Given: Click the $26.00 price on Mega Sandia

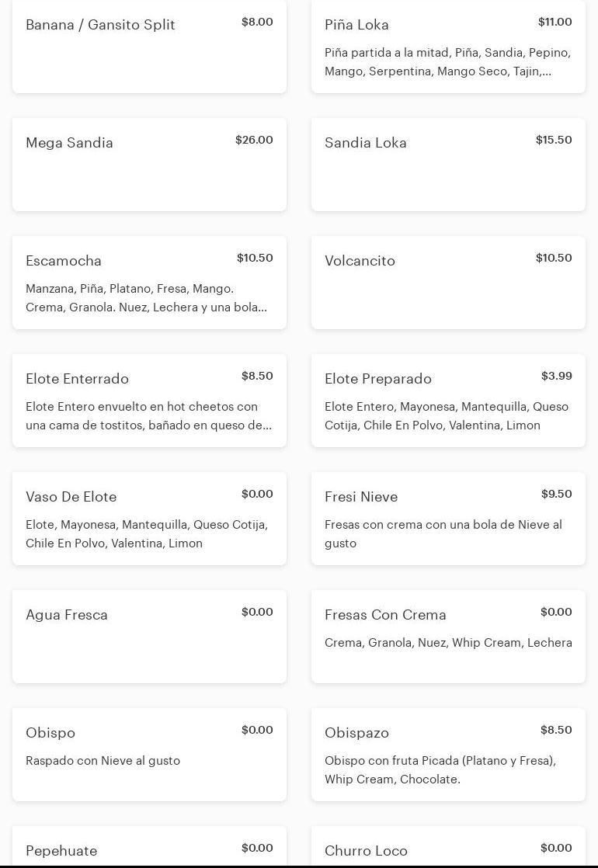Looking at the screenshot, I should point(254,140).
